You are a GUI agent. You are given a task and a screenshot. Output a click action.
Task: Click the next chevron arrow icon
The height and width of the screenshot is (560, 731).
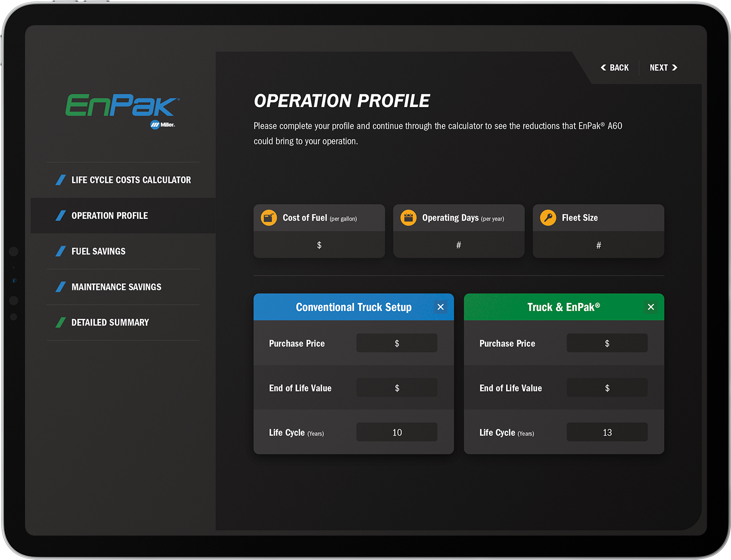(x=674, y=68)
